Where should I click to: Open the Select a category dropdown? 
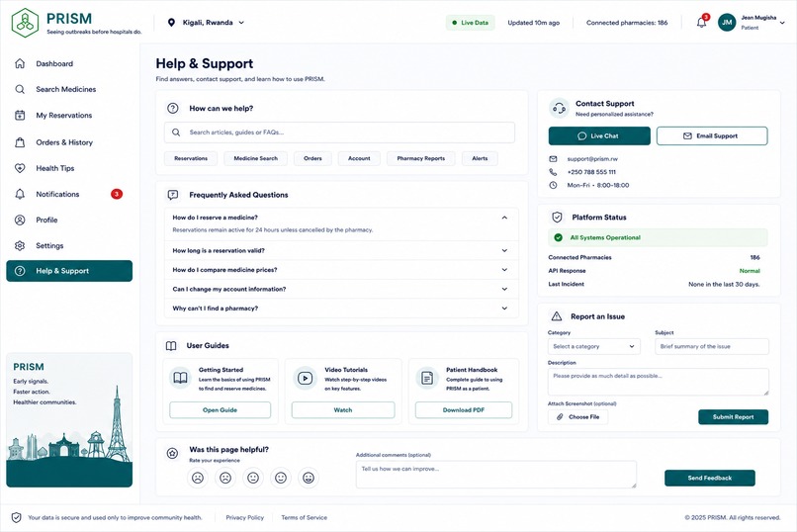point(593,346)
